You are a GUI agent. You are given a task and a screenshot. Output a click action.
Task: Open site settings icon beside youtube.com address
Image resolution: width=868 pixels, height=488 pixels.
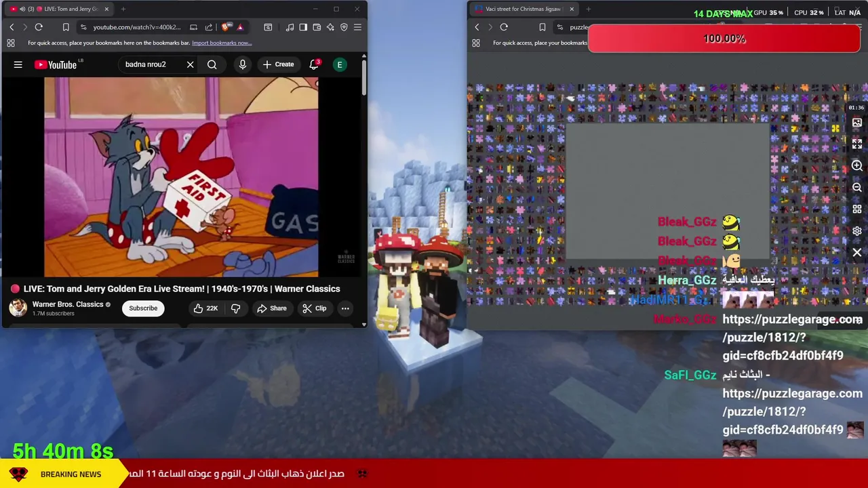pyautogui.click(x=83, y=27)
